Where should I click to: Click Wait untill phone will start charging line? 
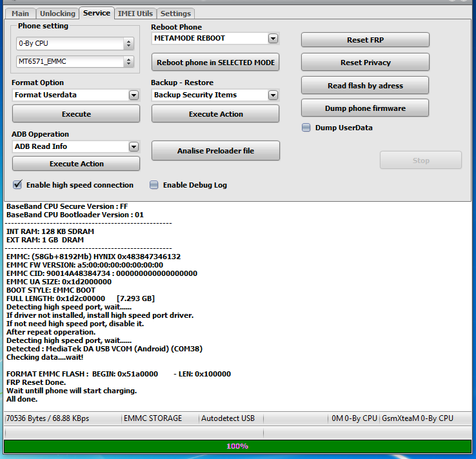72,391
